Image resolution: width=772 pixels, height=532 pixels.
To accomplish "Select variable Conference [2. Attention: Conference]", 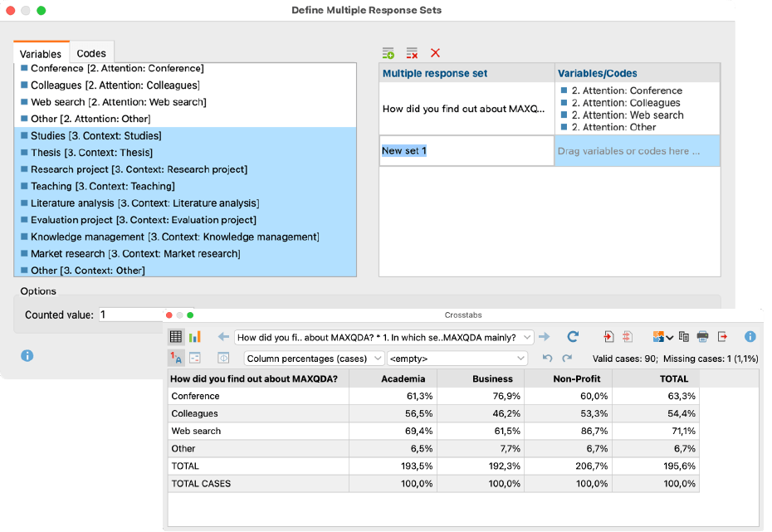I will pyautogui.click(x=185, y=68).
